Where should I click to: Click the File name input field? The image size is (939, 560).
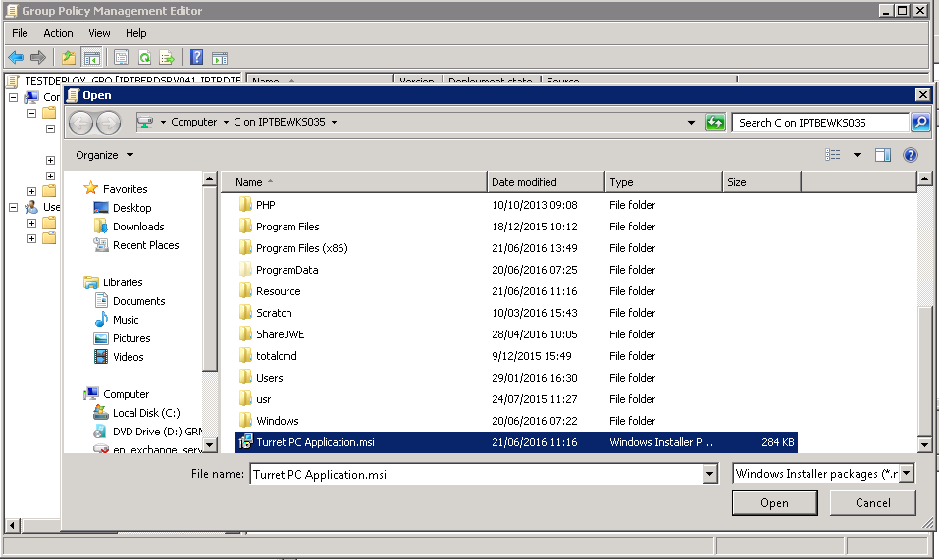pyautogui.click(x=477, y=474)
